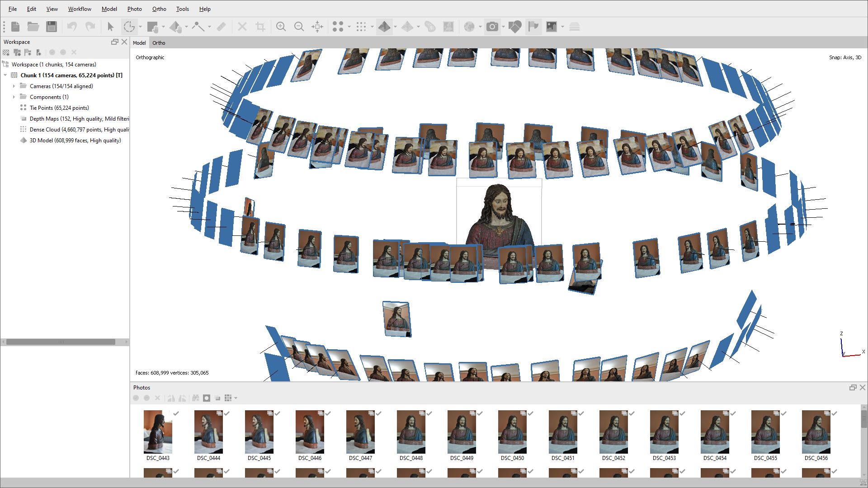Image resolution: width=868 pixels, height=488 pixels.
Task: Click the Redo arrow in the toolbar
Action: 90,27
